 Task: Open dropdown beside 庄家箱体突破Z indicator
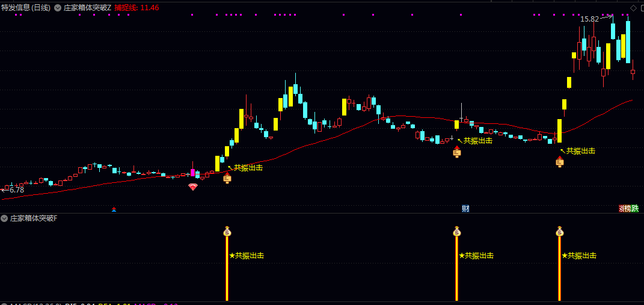(58, 7)
